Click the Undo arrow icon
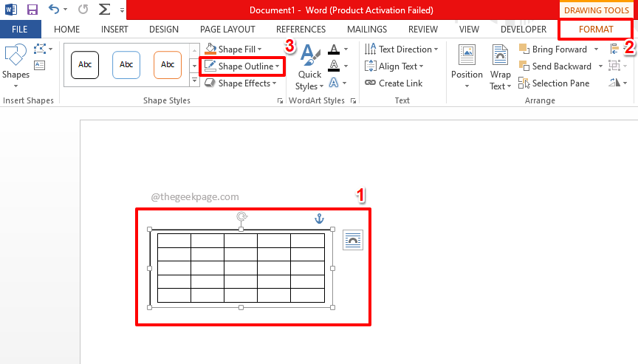This screenshot has width=638, height=364. (x=53, y=10)
